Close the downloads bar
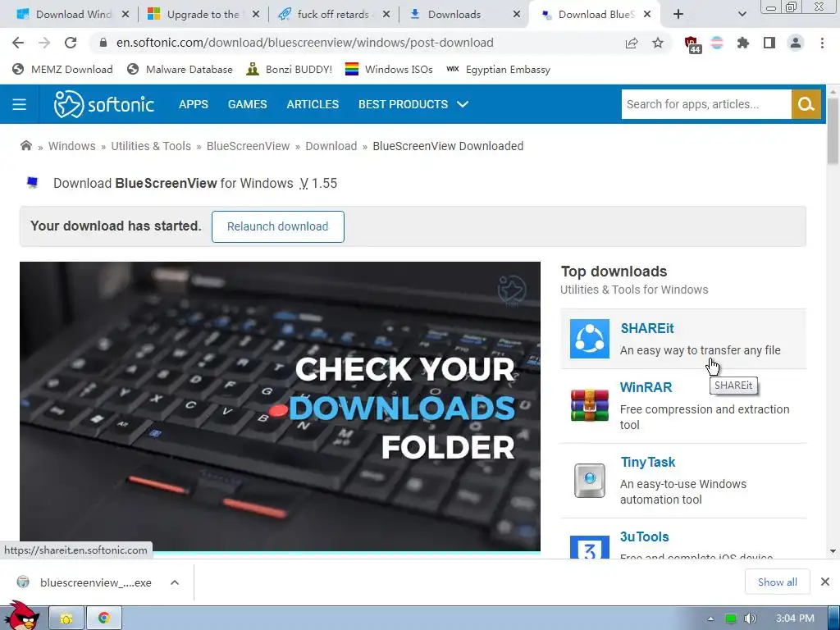Viewport: 840px width, 630px height. (825, 582)
